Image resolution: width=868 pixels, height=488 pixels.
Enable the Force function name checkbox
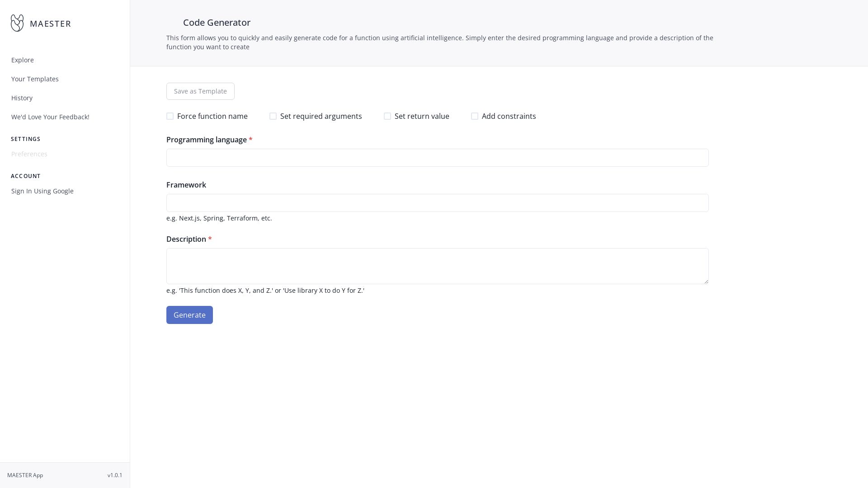click(170, 116)
